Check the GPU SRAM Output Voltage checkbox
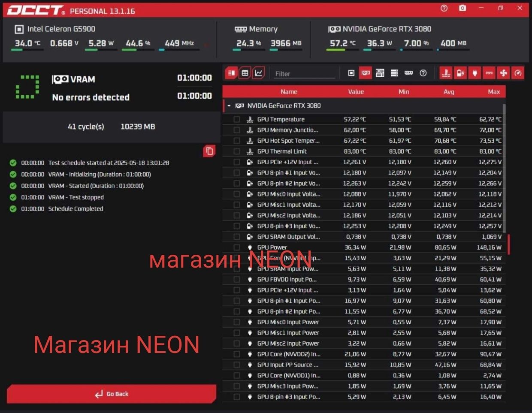Viewport: 532px width, 413px height. click(237, 237)
